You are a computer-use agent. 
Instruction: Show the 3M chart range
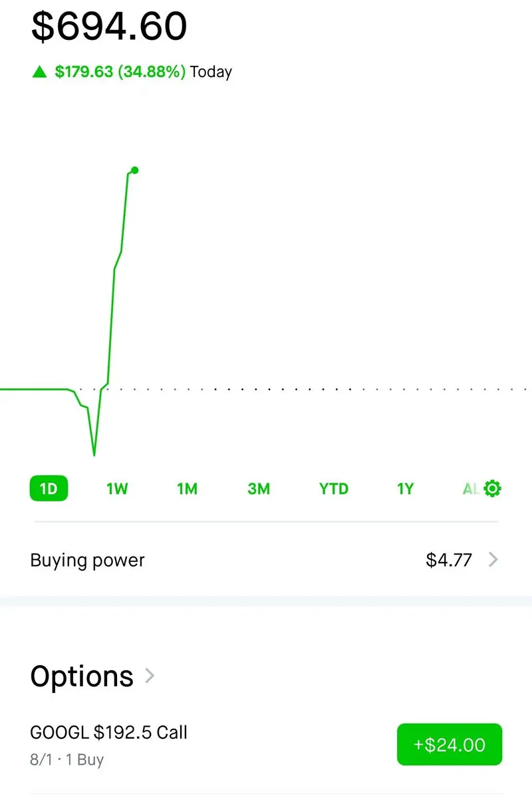[259, 489]
